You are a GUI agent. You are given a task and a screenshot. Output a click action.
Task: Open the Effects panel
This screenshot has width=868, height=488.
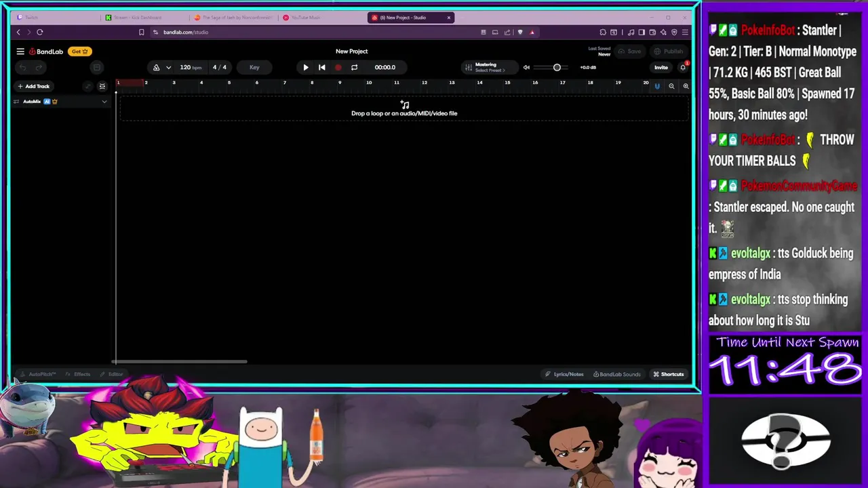pyautogui.click(x=78, y=374)
